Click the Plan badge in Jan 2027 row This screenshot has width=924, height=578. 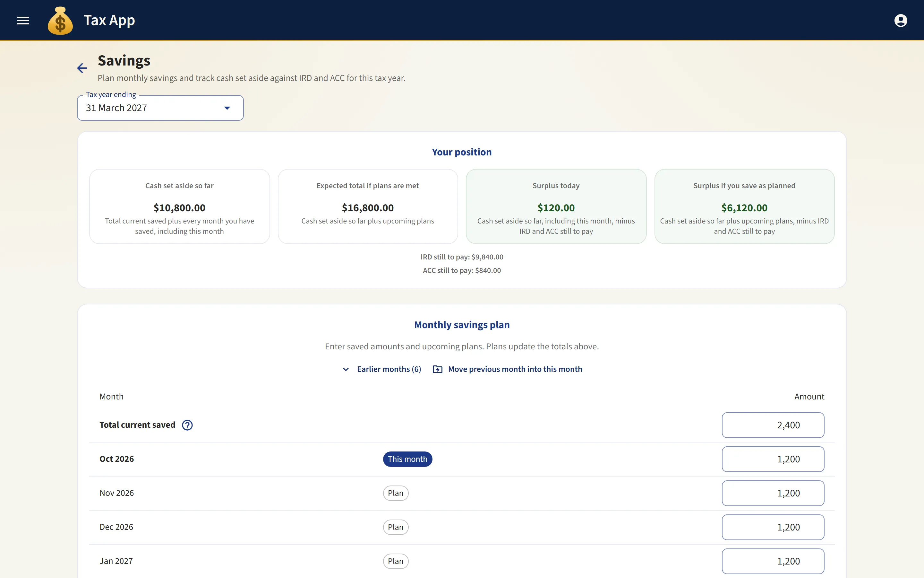point(396,561)
